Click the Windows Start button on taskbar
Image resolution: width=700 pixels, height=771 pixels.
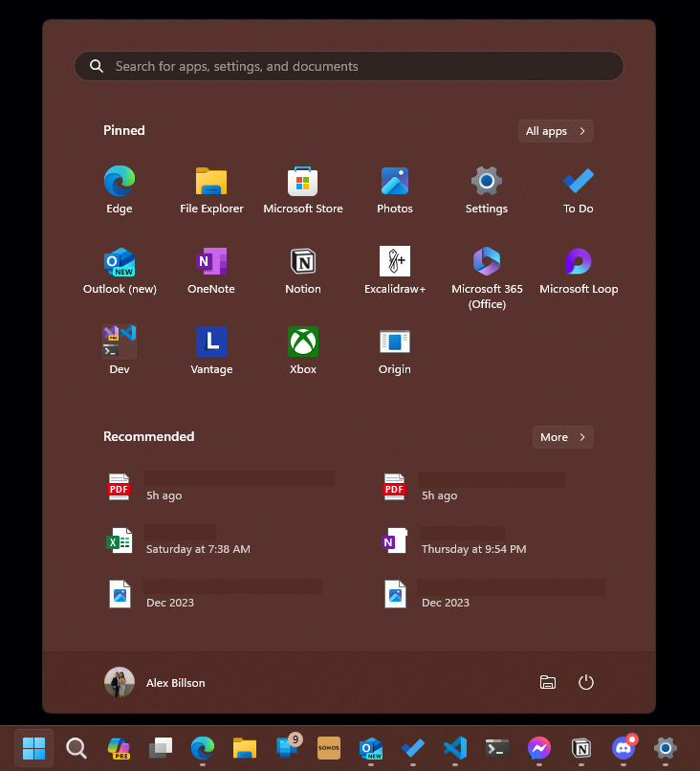[33, 748]
